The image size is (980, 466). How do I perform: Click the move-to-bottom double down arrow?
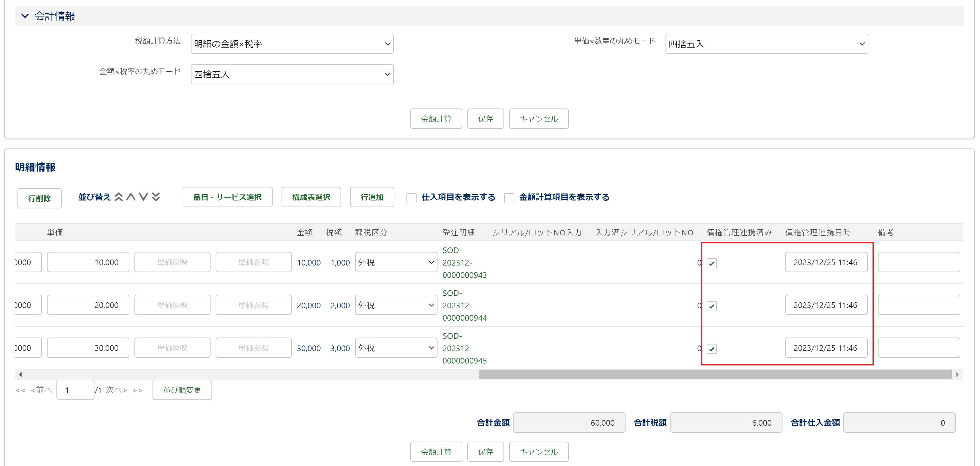[x=156, y=197]
